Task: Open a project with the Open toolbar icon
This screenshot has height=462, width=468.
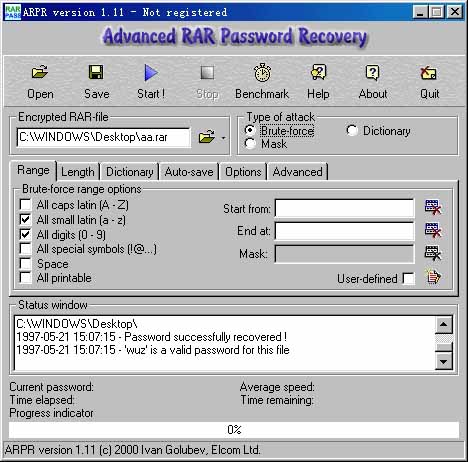Action: coord(40,72)
